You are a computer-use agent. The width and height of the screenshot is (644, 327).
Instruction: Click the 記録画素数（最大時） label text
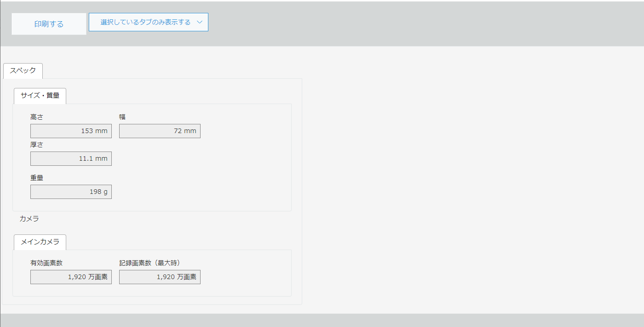coord(149,263)
